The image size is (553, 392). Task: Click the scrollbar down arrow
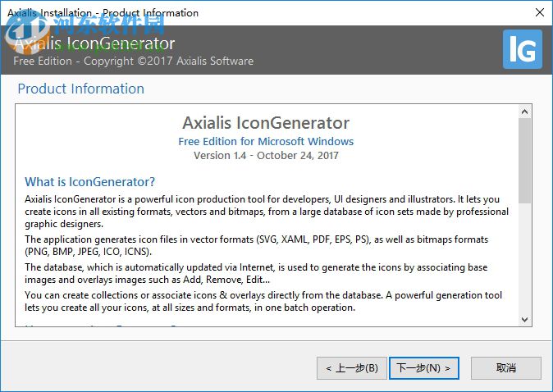pos(524,318)
